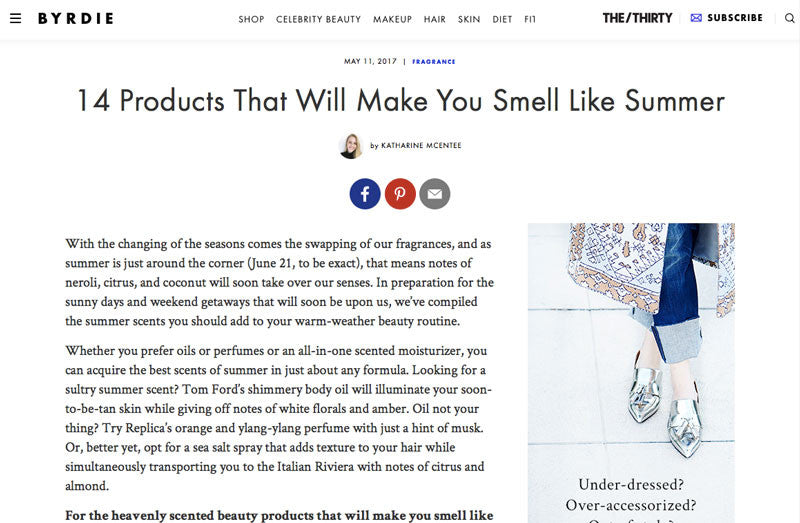Pin article on Pinterest
The image size is (800, 523).
click(x=400, y=194)
